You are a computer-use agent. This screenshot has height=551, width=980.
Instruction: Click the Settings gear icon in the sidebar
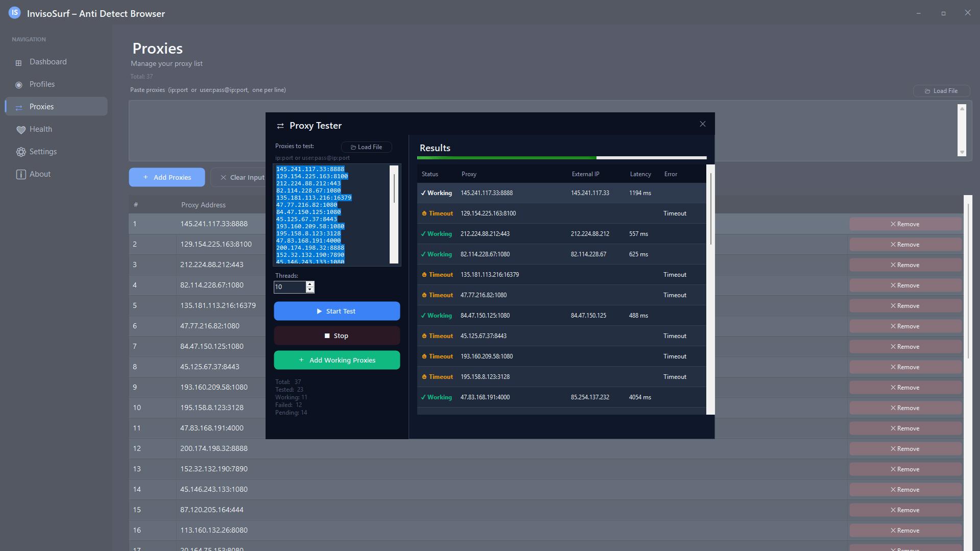tap(20, 152)
